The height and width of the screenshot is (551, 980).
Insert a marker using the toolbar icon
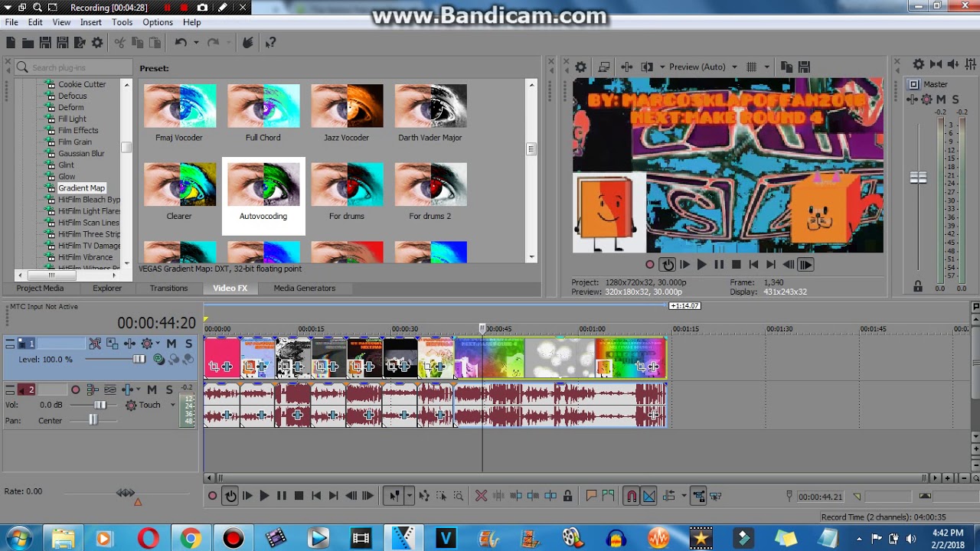click(591, 496)
